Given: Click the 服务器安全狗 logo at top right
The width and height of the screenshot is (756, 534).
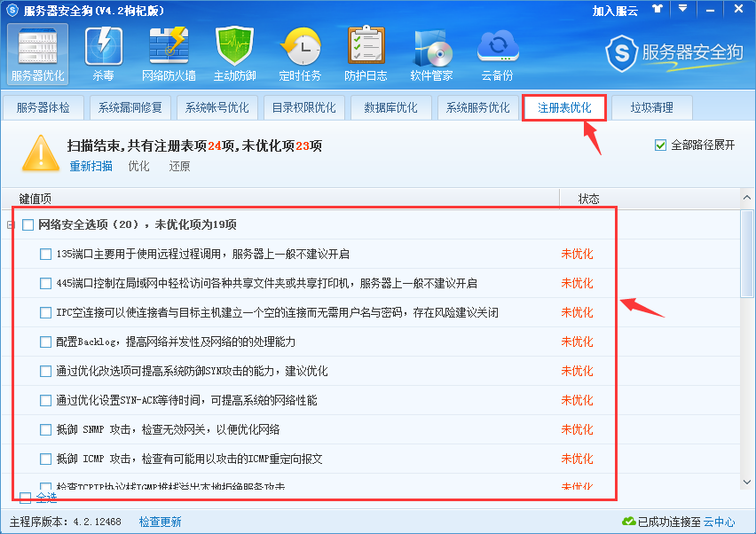Looking at the screenshot, I should pos(674,53).
